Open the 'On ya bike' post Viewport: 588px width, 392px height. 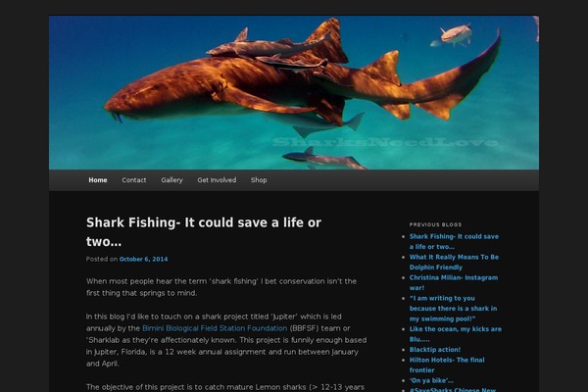tap(431, 380)
